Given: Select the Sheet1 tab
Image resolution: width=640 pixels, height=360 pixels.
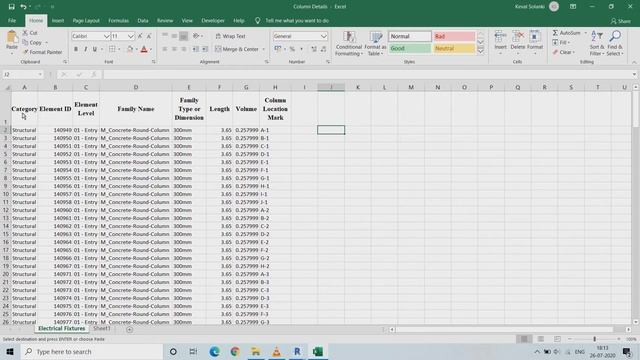Looking at the screenshot, I should [x=101, y=328].
